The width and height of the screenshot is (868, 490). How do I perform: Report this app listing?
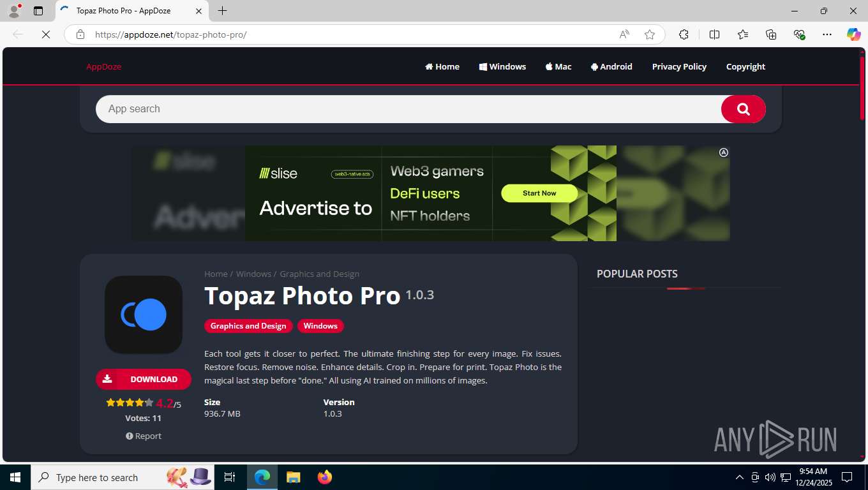(x=144, y=436)
